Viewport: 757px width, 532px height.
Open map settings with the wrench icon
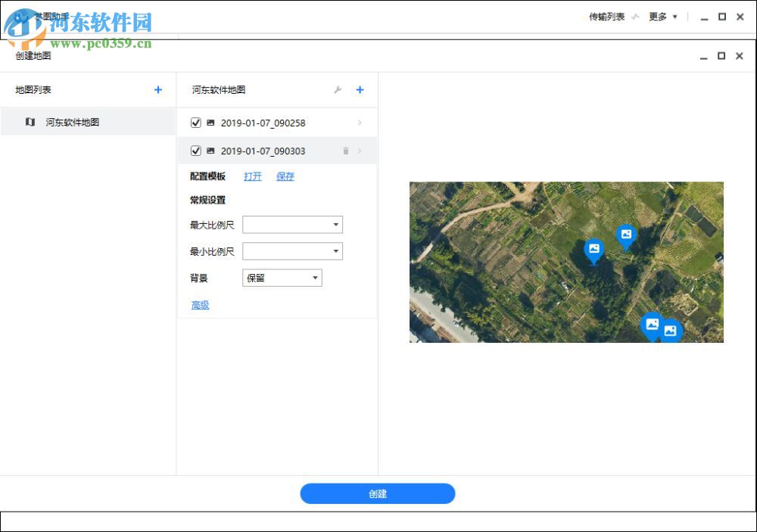[x=338, y=89]
